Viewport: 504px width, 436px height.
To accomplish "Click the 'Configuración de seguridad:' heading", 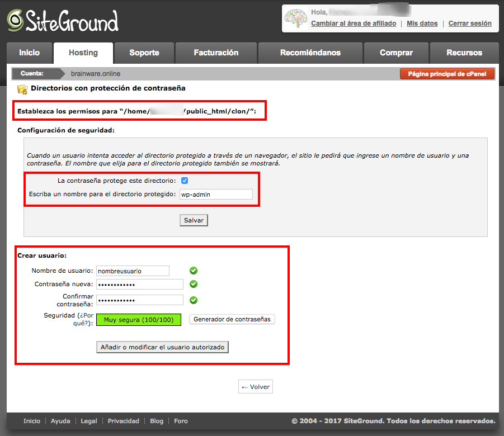I will click(x=66, y=130).
